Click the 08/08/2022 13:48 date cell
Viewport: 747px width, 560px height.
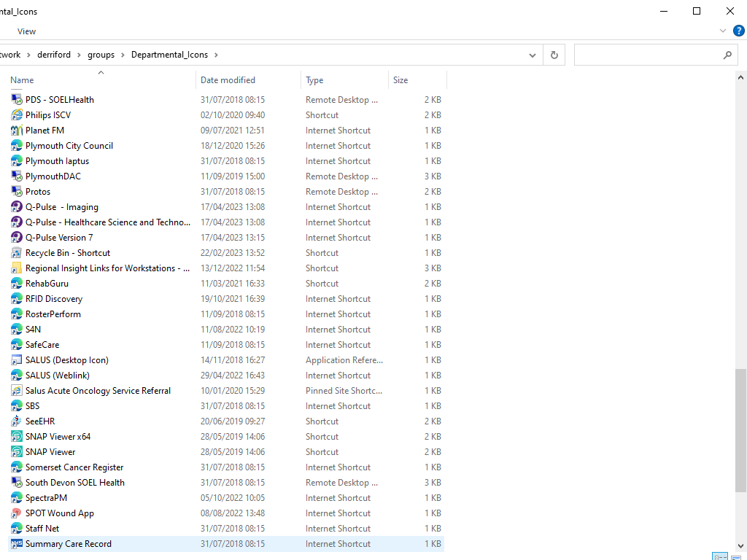pos(233,513)
